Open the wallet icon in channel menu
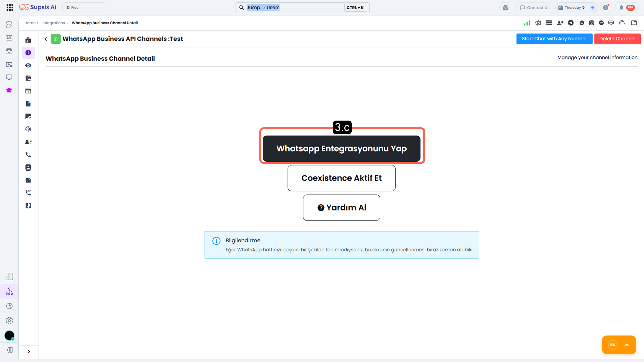644x362 pixels. pos(28,78)
